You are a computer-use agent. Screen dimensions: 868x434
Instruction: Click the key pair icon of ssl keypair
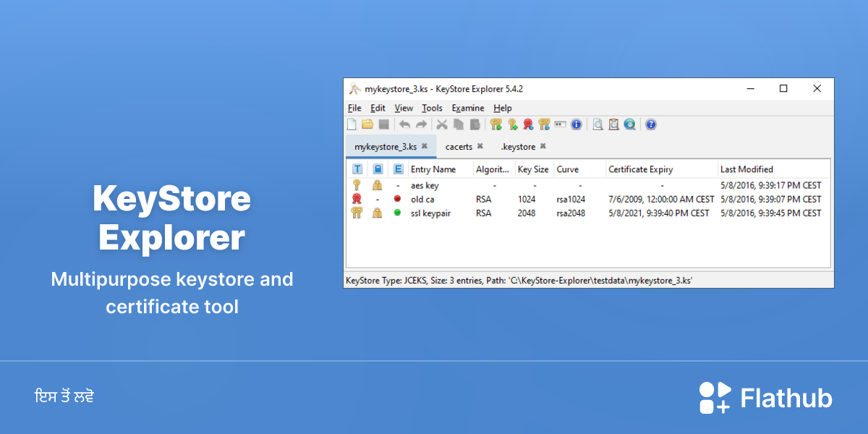point(357,213)
